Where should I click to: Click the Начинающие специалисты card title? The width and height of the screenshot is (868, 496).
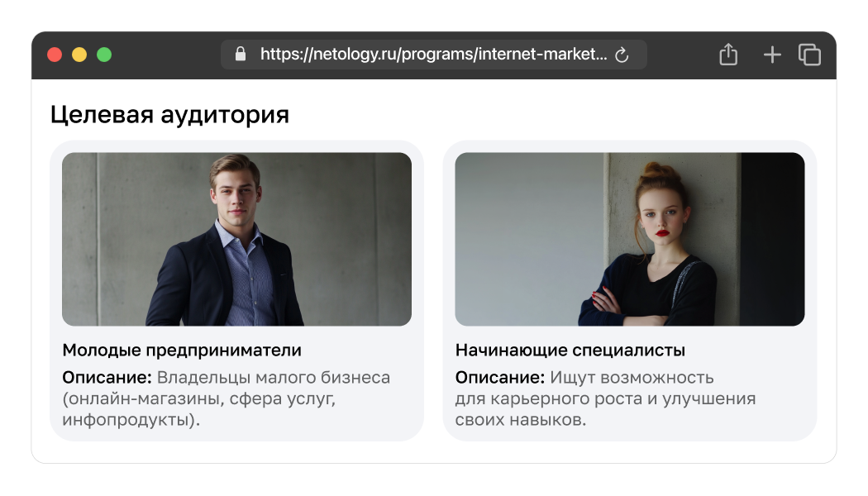[x=570, y=351]
